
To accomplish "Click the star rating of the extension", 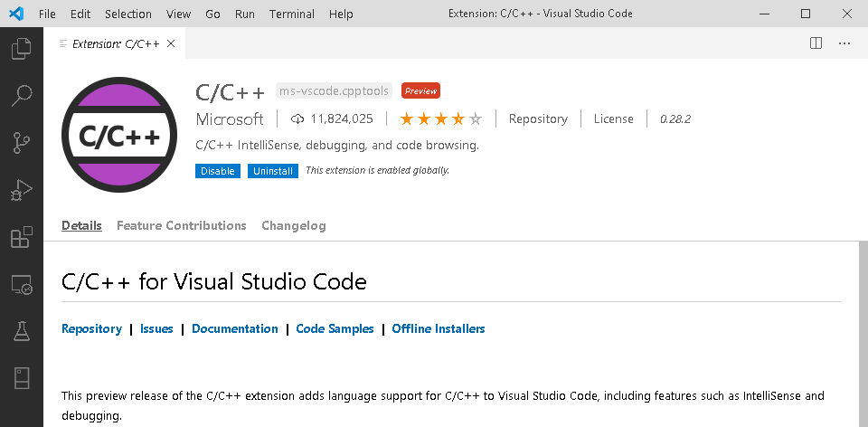I will 441,119.
